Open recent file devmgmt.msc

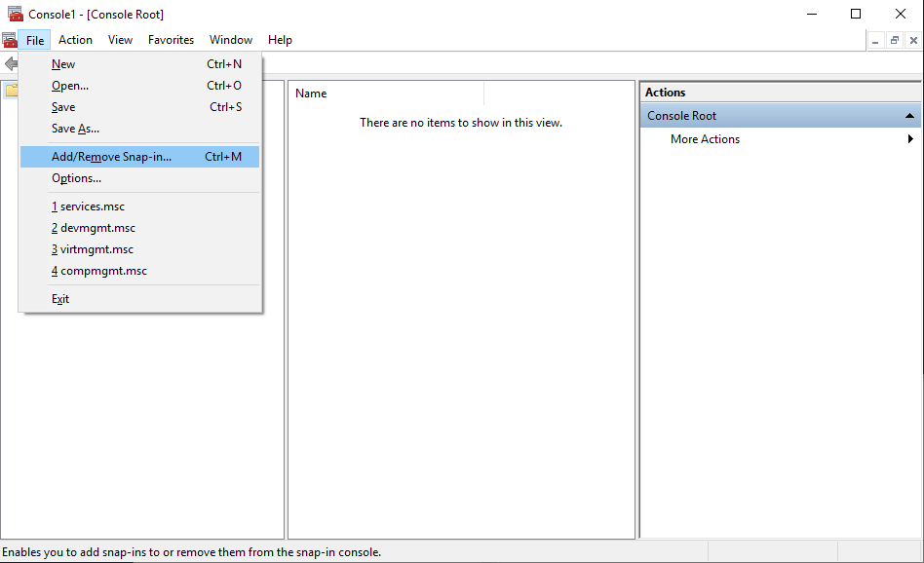93,227
